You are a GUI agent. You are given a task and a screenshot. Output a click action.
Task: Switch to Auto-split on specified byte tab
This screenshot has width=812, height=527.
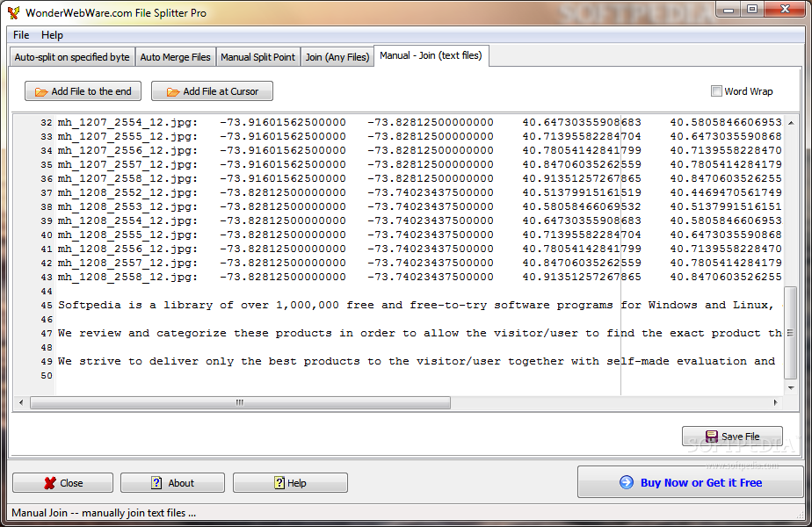tap(72, 57)
